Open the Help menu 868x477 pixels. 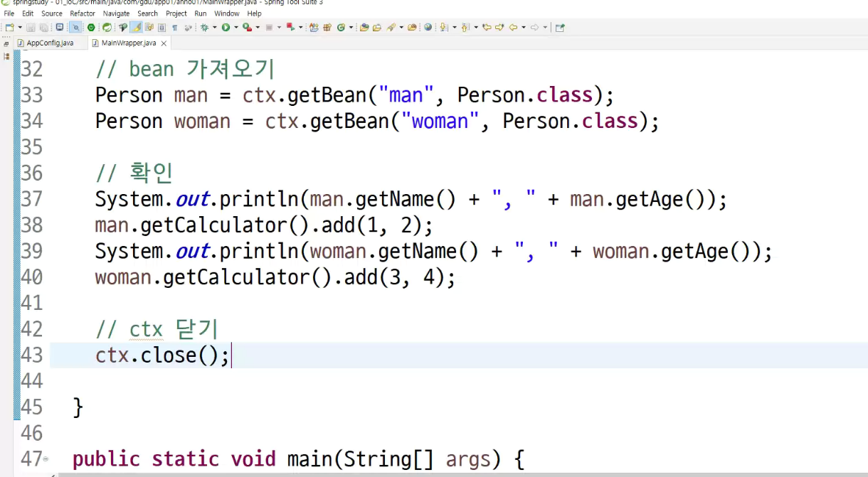click(254, 14)
